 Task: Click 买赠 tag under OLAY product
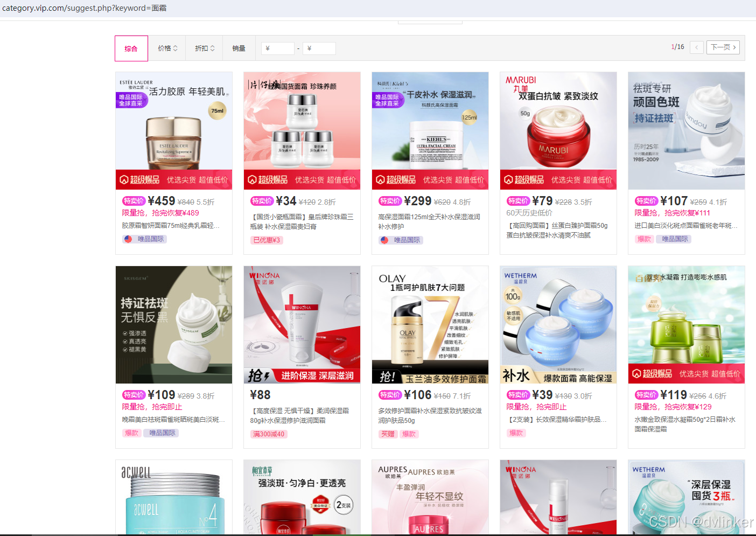coord(388,434)
